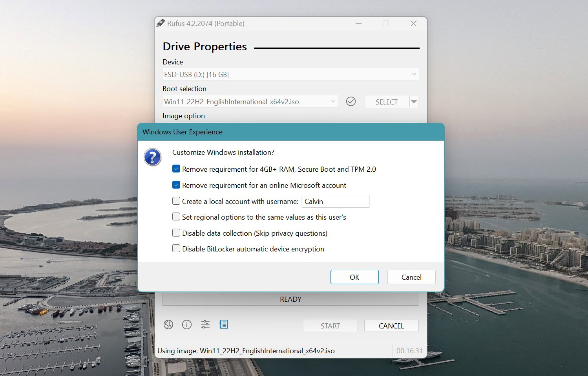The width and height of the screenshot is (588, 376).
Task: Click the username field containing Calvin
Action: coord(336,201)
